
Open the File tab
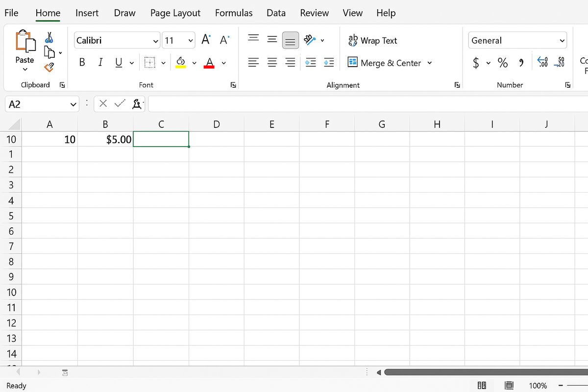11,13
